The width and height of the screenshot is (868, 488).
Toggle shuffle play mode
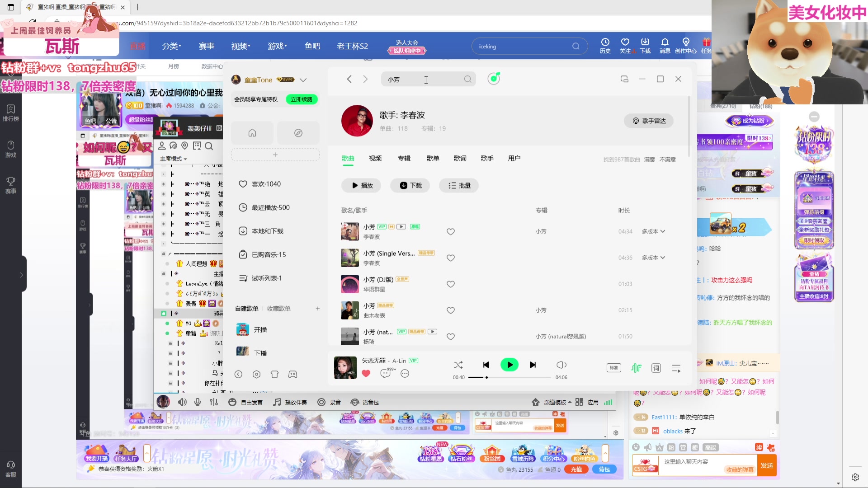pos(458,365)
